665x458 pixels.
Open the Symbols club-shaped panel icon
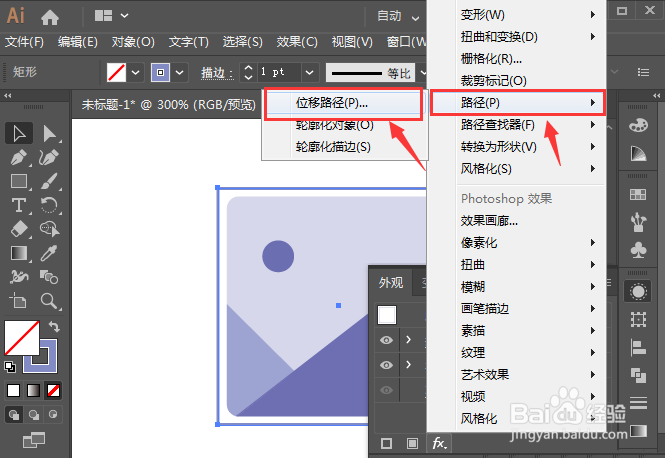(638, 250)
